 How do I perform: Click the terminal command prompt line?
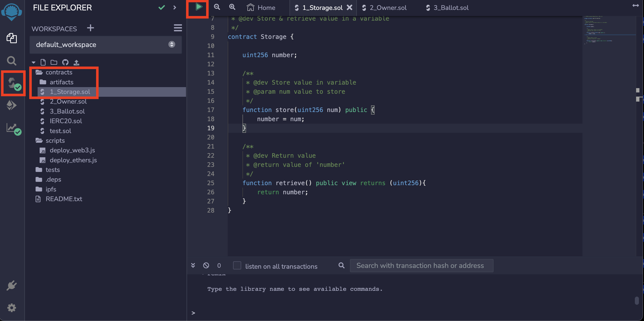click(x=414, y=313)
